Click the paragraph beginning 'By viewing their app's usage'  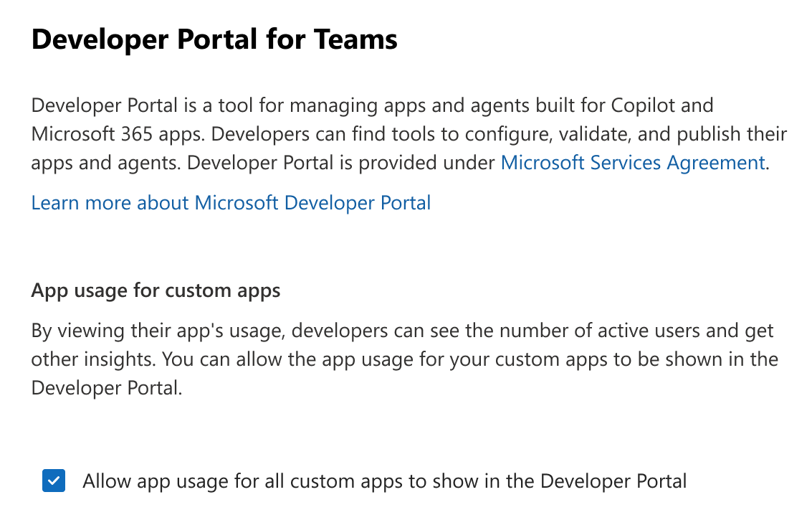coord(404,359)
